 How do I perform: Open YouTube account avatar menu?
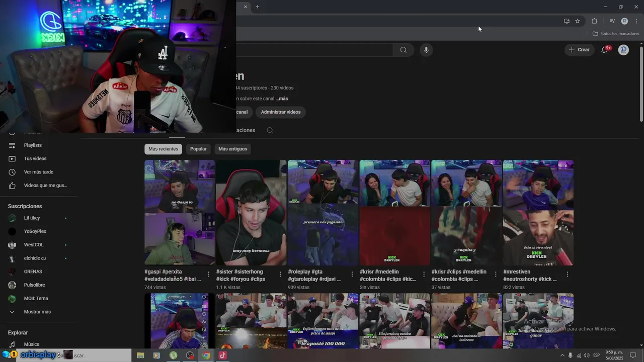point(623,50)
